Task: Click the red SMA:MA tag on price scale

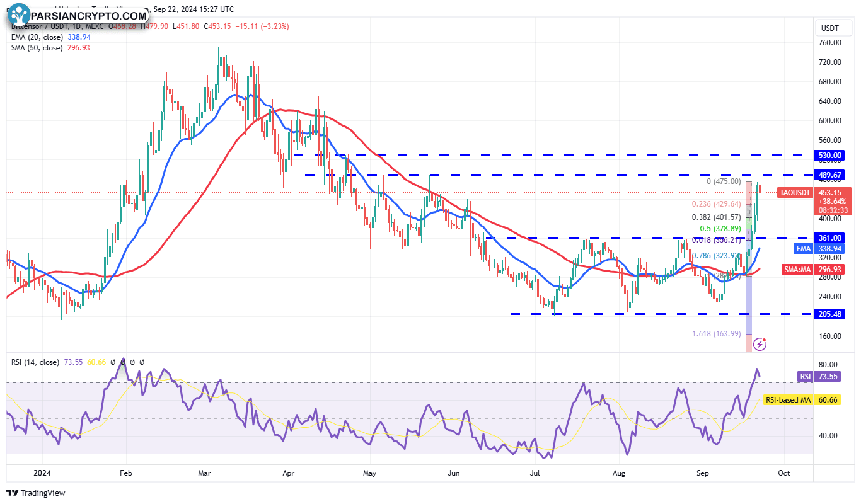Action: (x=797, y=269)
